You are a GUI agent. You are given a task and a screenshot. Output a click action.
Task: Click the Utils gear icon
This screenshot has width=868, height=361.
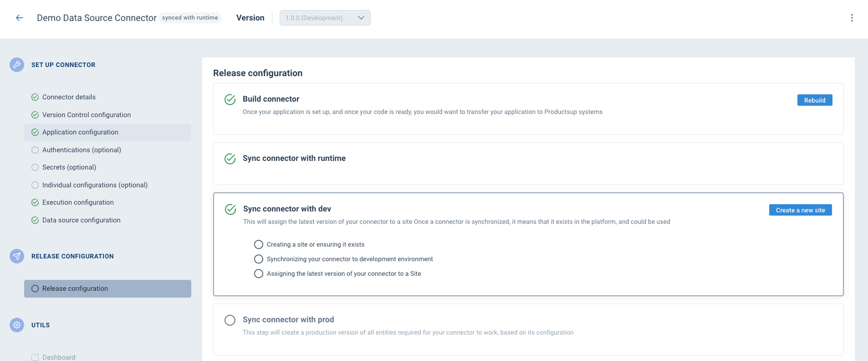[x=17, y=325]
